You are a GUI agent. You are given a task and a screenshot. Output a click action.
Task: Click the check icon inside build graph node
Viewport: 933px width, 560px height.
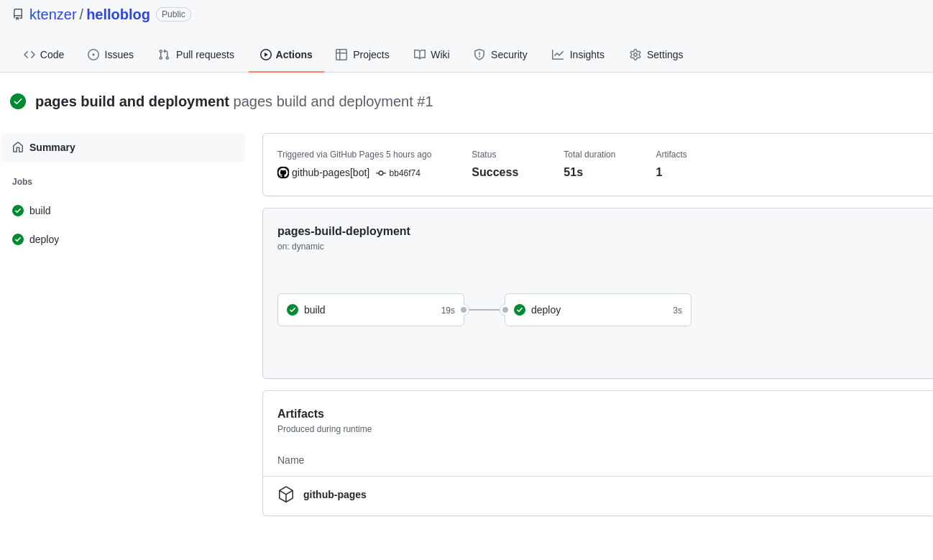point(293,310)
